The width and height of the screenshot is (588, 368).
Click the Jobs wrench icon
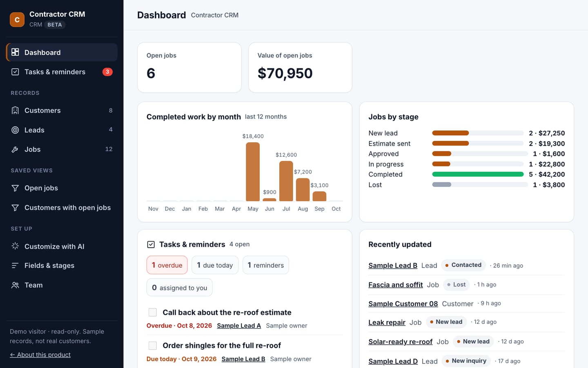[x=15, y=150]
